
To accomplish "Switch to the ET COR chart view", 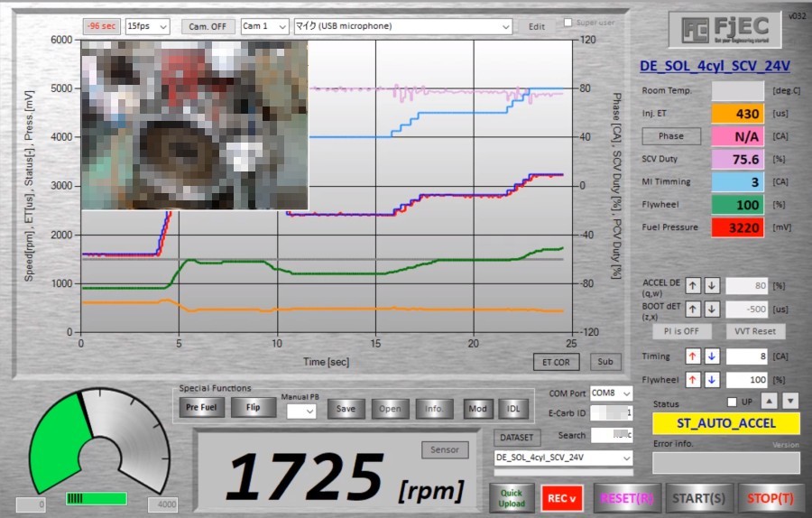I will point(555,362).
